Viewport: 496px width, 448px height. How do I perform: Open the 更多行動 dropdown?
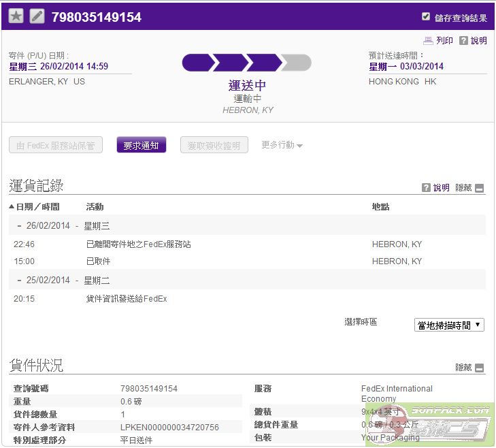point(282,145)
